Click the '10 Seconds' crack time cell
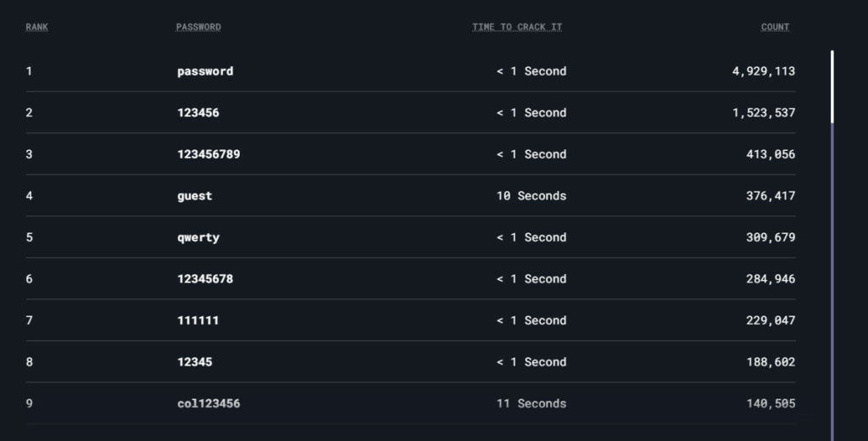868x441 pixels. click(x=531, y=196)
